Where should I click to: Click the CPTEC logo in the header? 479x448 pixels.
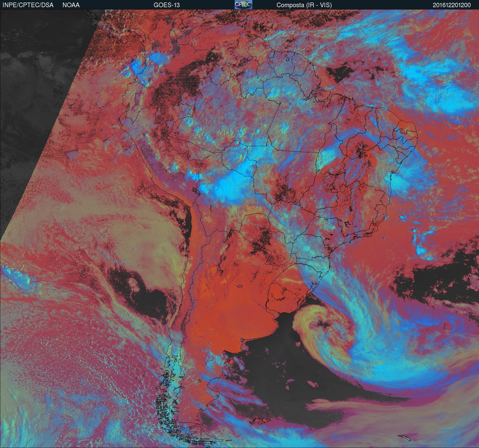click(x=243, y=5)
